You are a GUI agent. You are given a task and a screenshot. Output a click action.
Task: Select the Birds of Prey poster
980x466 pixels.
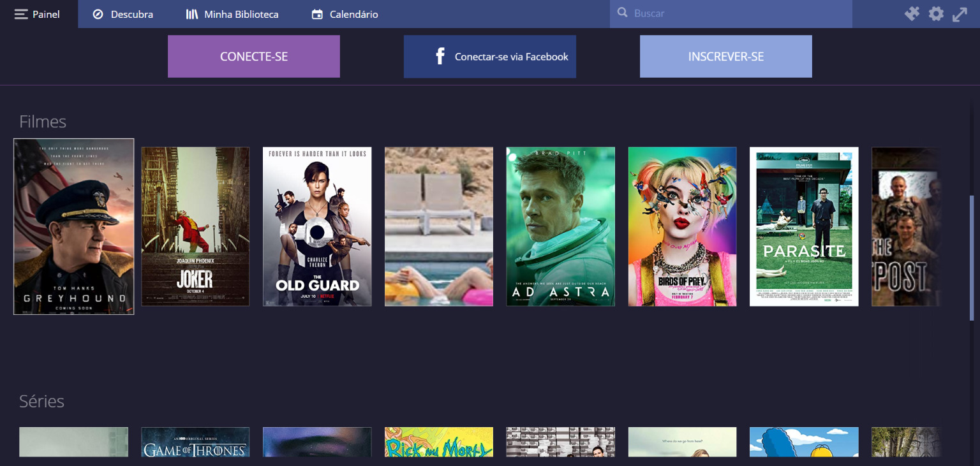[x=683, y=226]
